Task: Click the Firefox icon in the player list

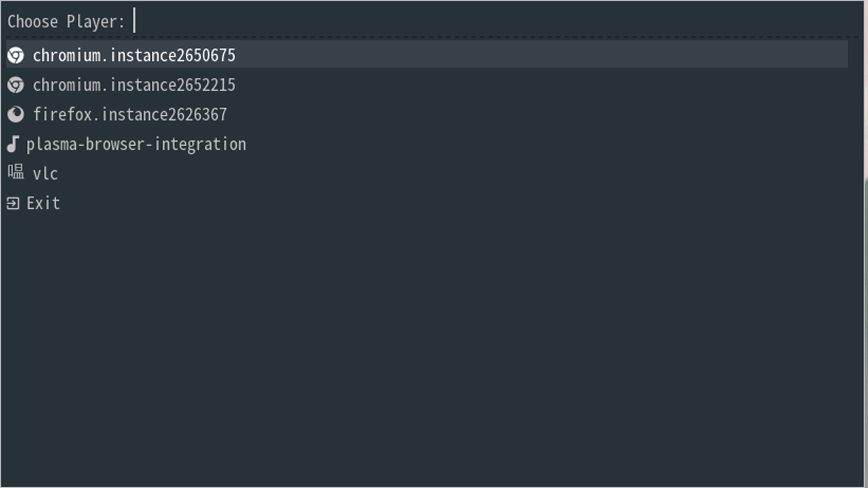Action: [x=16, y=115]
